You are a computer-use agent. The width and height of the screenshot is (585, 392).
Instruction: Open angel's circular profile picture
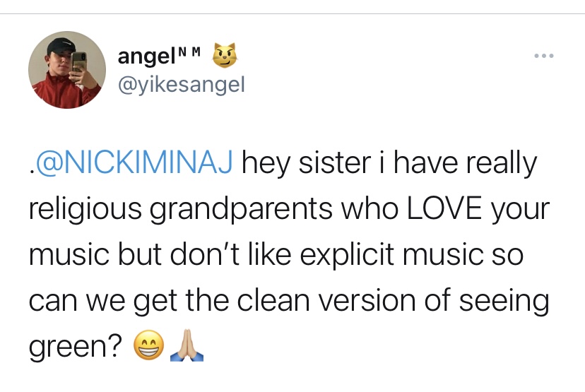click(x=67, y=70)
